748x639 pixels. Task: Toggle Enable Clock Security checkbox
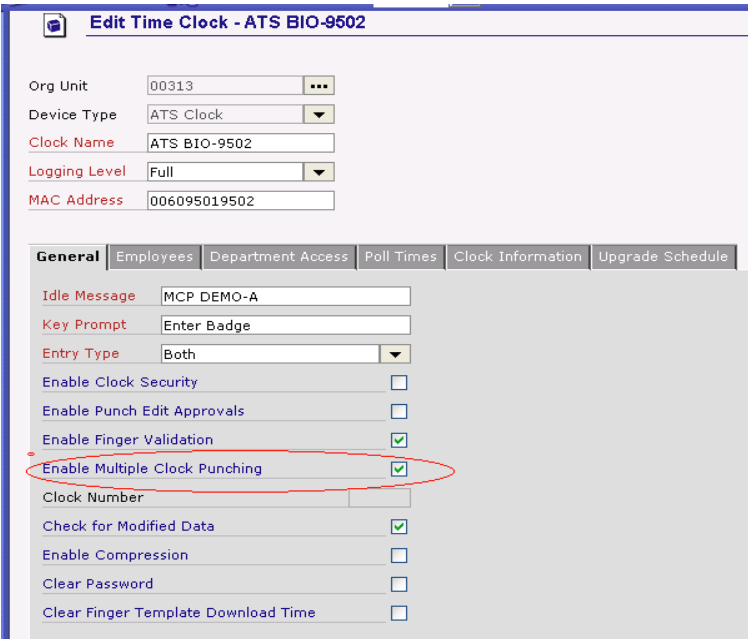pos(399,382)
